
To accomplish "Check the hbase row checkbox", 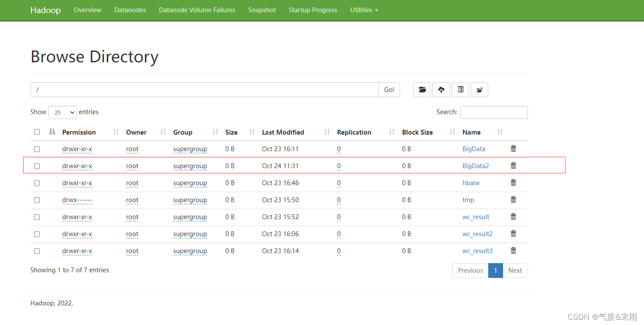I will point(37,183).
